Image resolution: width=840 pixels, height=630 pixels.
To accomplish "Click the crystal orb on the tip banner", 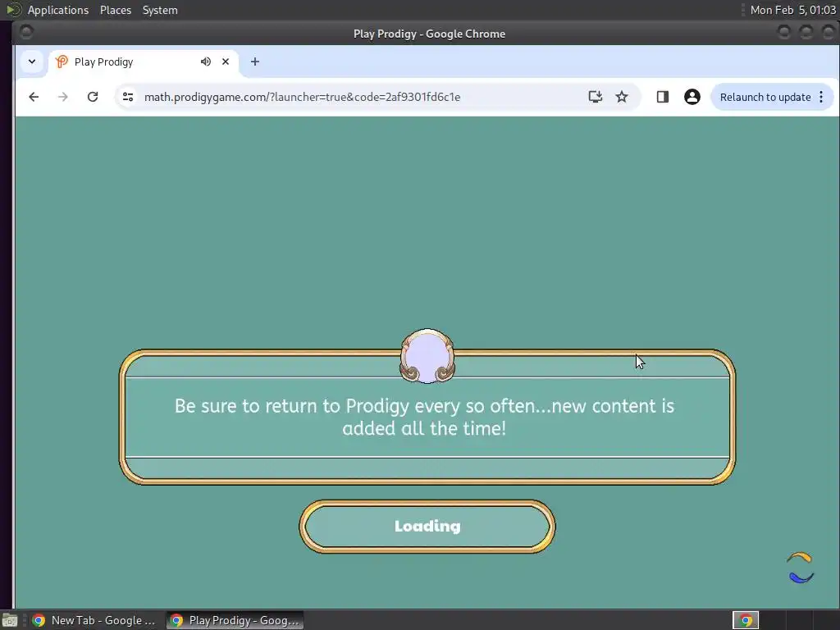I will 427,356.
